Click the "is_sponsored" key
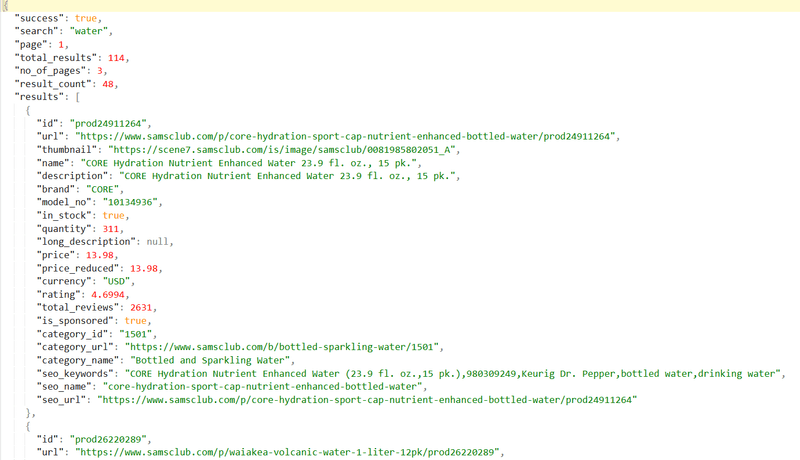This screenshot has width=800, height=460. tap(75, 320)
